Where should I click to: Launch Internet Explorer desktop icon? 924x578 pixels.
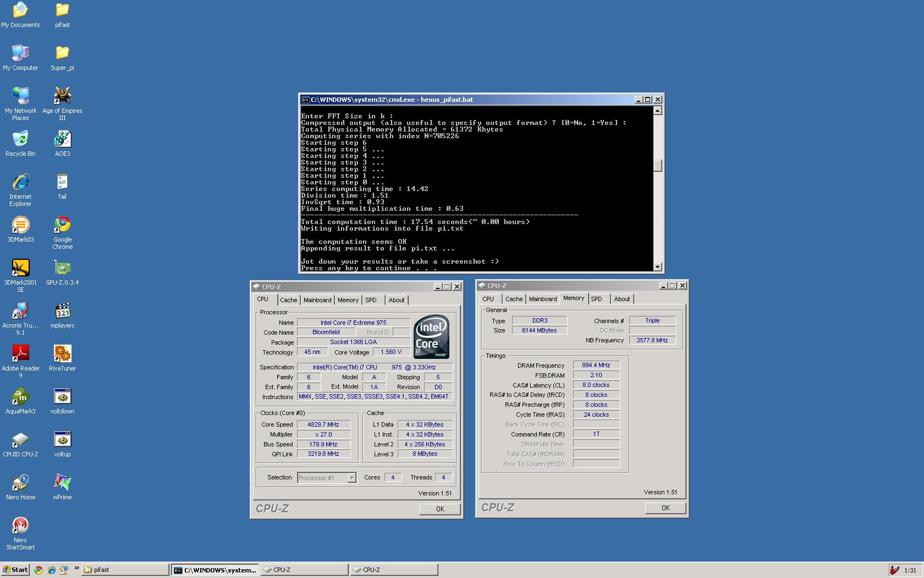[x=20, y=189]
